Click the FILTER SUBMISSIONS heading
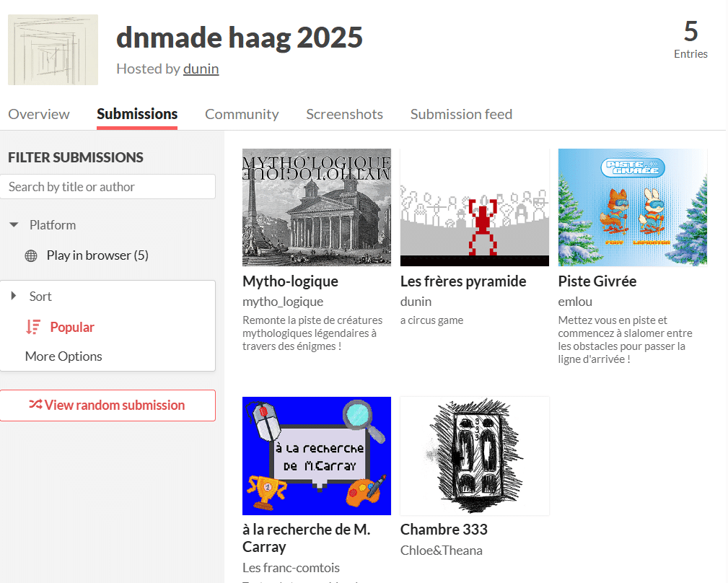 (76, 157)
